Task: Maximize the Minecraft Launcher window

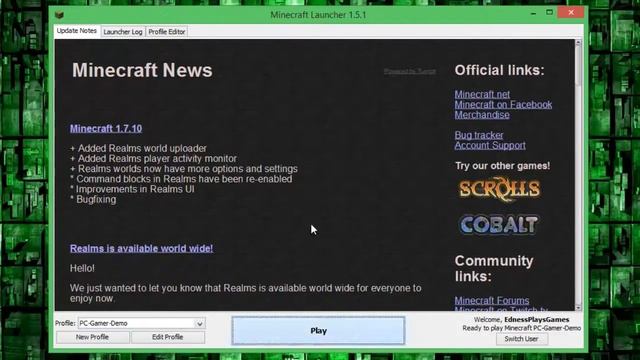Action: click(549, 13)
